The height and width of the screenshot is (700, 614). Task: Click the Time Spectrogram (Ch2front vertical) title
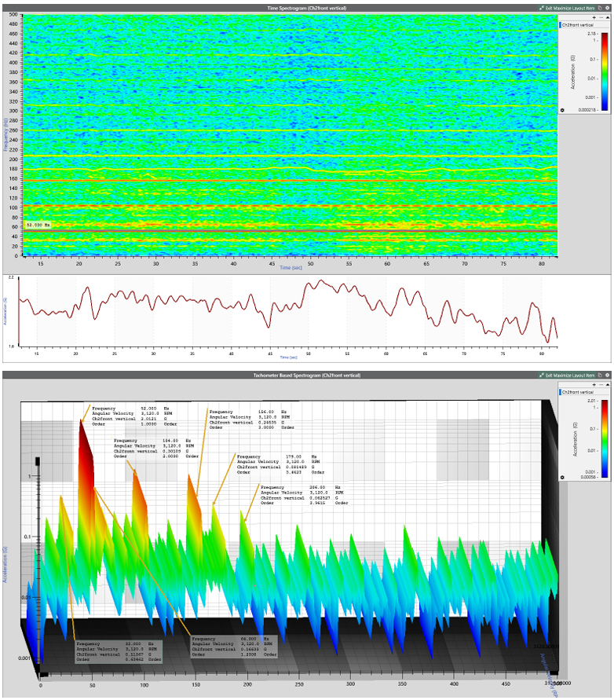(306, 8)
